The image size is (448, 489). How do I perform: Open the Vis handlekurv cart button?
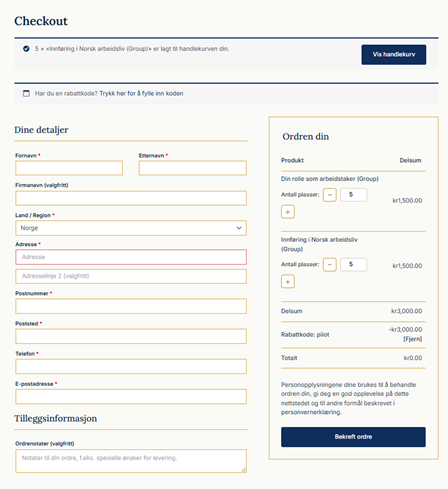point(394,55)
